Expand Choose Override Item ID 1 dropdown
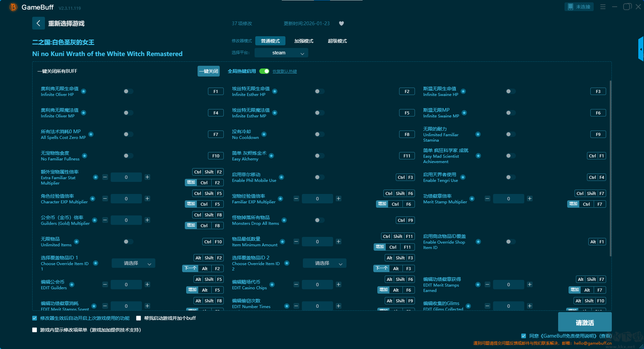Screen dimensions: 644x349 pyautogui.click(x=133, y=263)
